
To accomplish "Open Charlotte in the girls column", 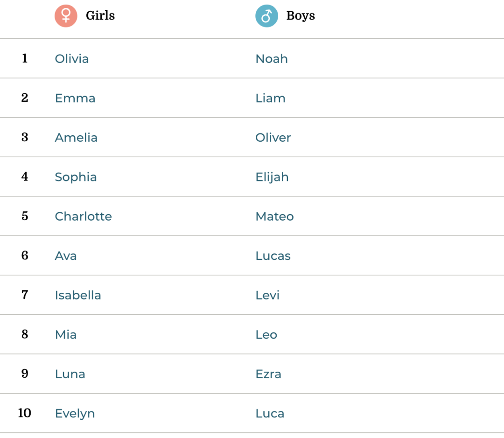I will tap(84, 216).
